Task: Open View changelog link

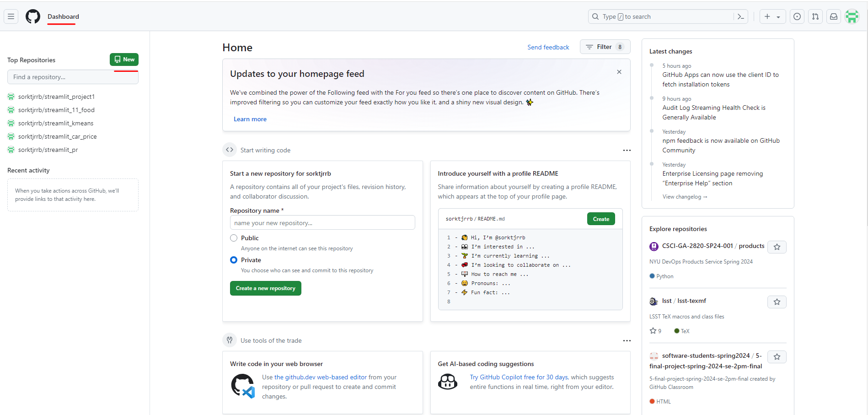Action: 685,197
